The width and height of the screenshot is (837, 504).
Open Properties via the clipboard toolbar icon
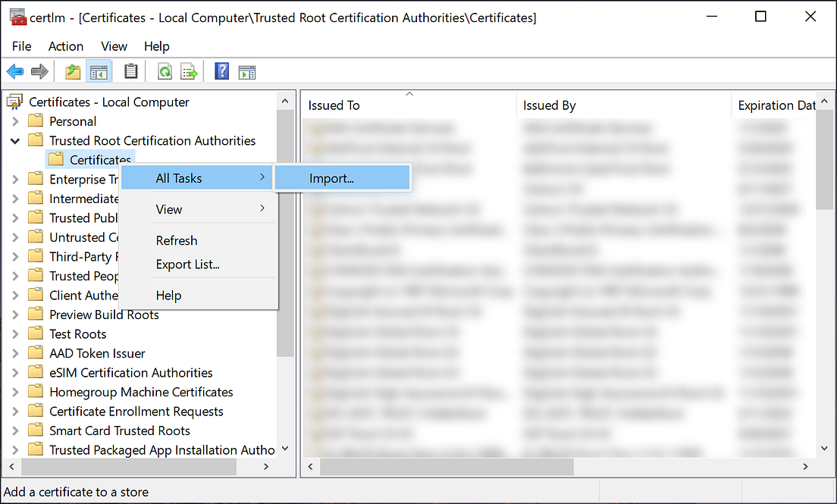click(x=129, y=70)
